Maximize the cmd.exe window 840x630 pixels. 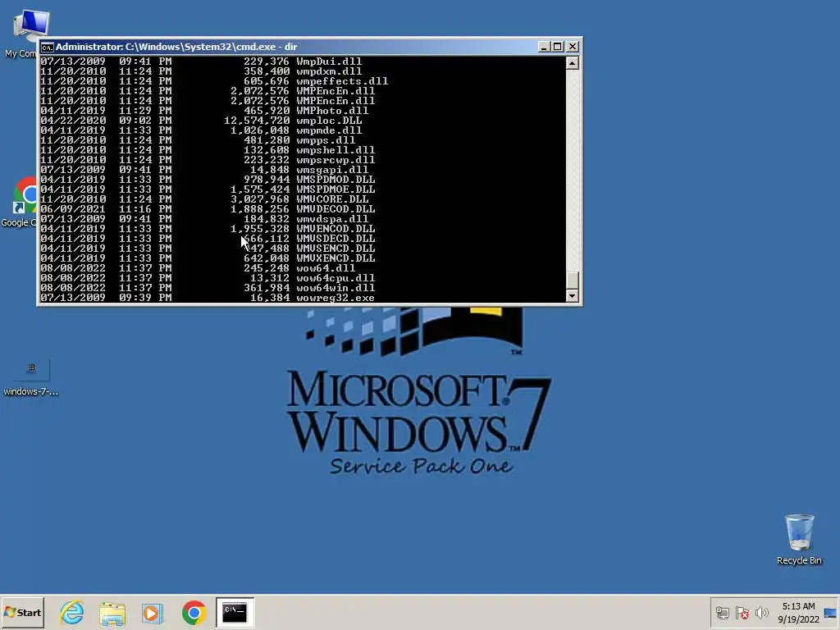point(557,47)
